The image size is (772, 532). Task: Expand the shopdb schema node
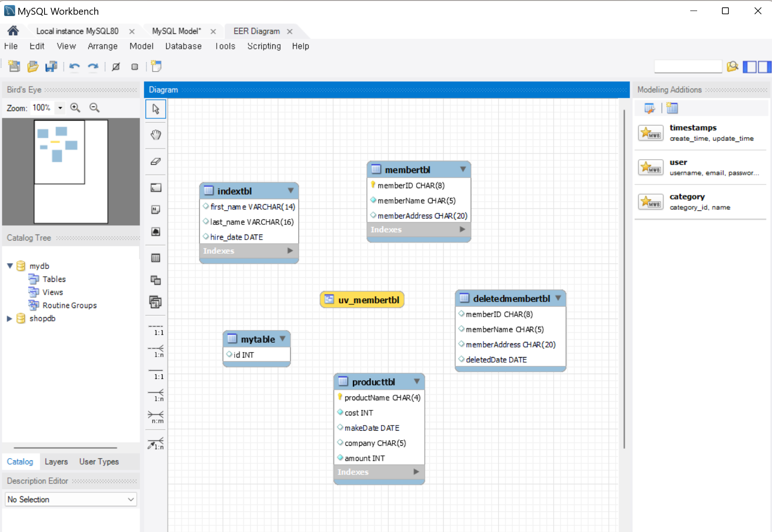tap(10, 318)
